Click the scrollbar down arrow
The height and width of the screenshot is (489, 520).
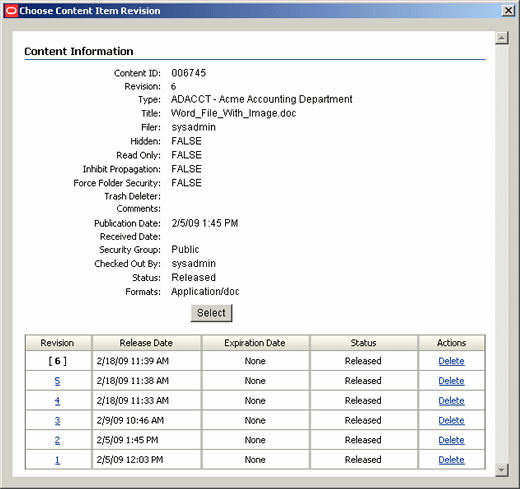pos(501,470)
